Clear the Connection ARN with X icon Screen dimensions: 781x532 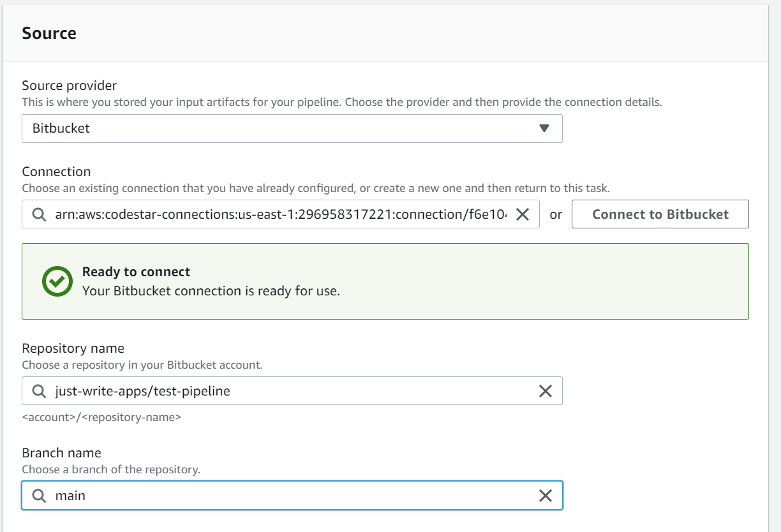(x=522, y=215)
